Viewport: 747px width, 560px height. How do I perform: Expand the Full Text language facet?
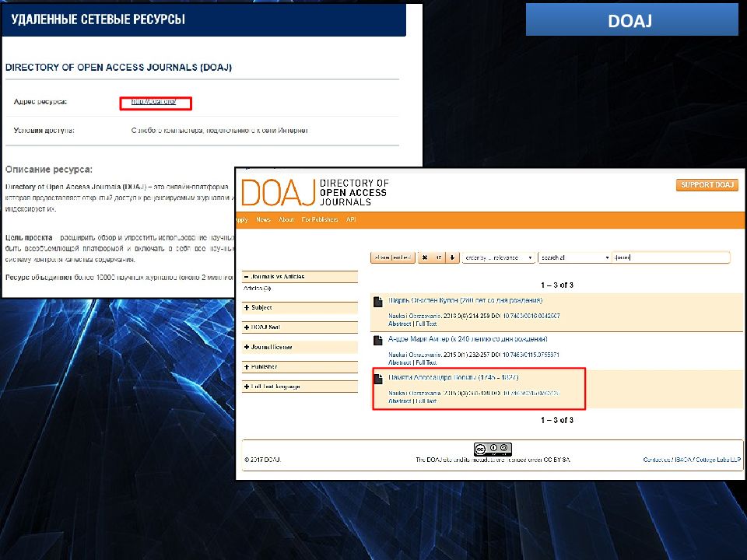(300, 387)
